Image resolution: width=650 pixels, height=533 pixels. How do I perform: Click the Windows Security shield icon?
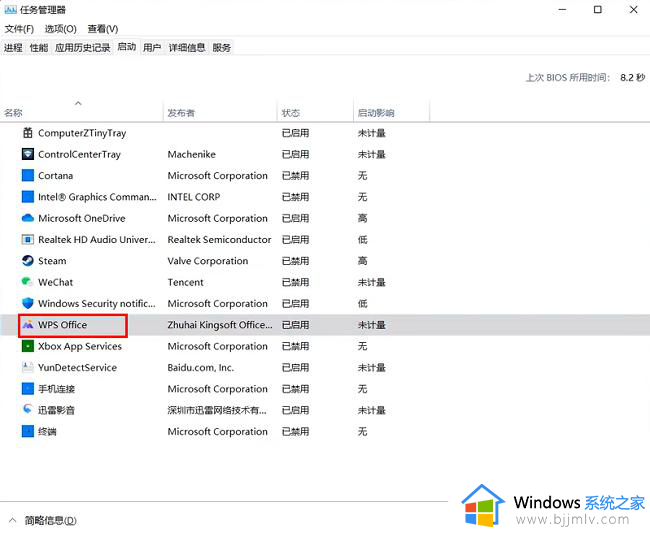28,303
